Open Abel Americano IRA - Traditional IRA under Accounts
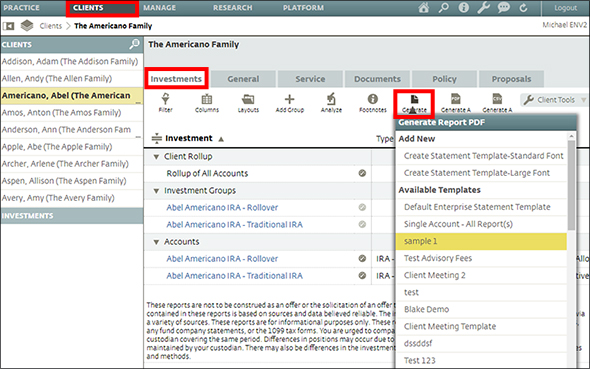The height and width of the screenshot is (369, 590). click(234, 275)
